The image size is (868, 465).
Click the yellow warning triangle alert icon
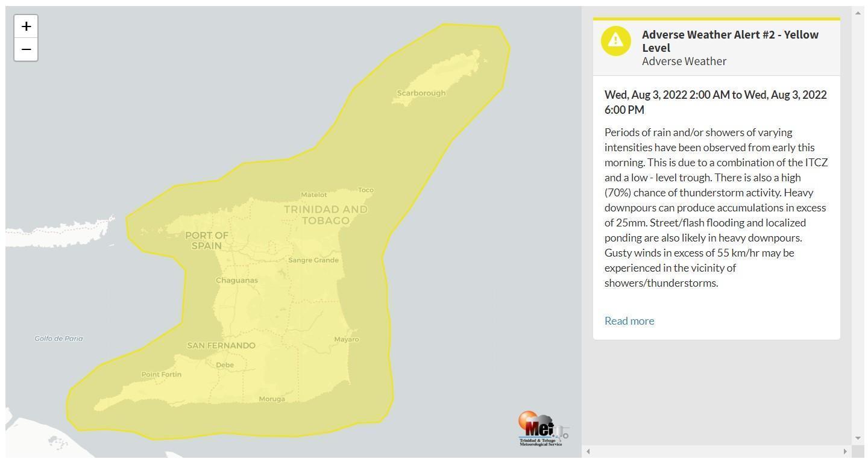[x=615, y=40]
